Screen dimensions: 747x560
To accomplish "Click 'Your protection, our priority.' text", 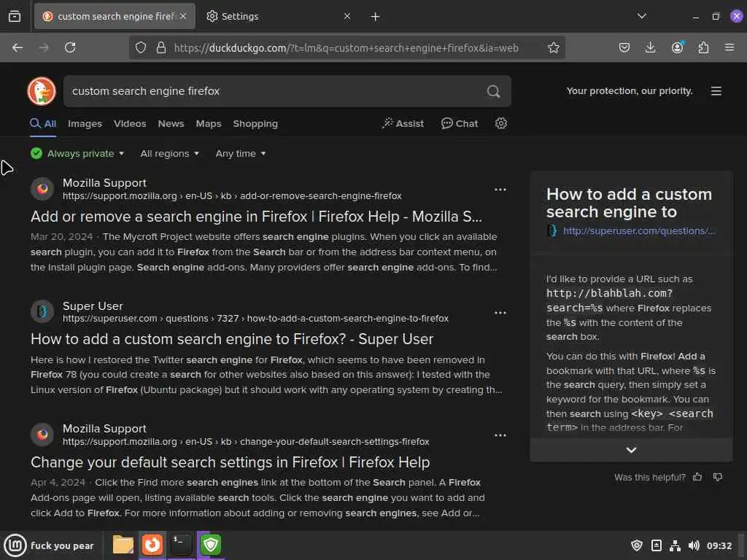I will point(630,91).
